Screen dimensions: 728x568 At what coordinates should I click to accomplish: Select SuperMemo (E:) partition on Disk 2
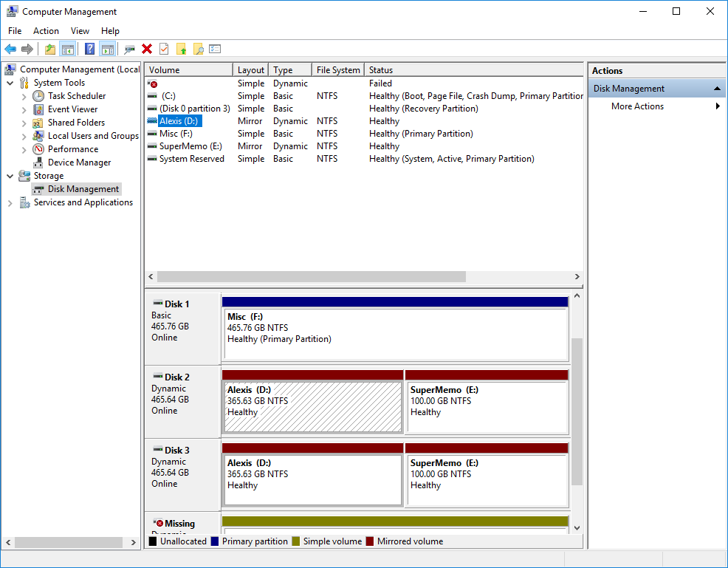tap(487, 402)
